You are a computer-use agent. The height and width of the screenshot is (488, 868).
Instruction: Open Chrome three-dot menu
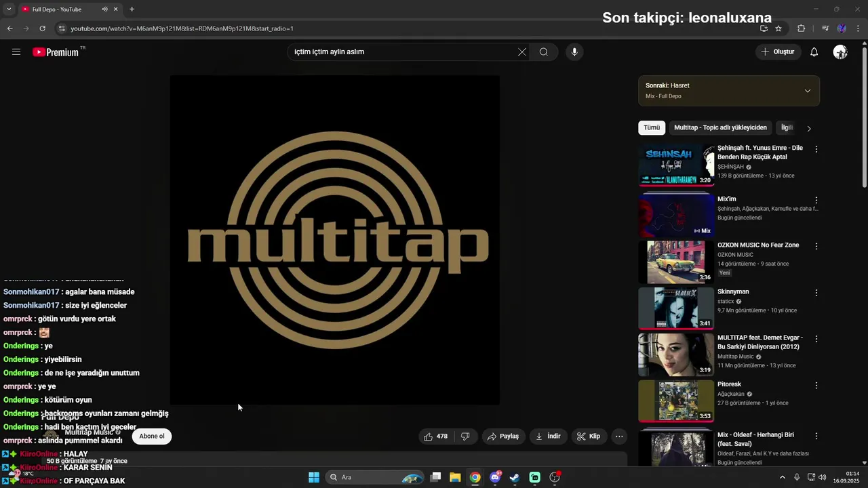(859, 28)
